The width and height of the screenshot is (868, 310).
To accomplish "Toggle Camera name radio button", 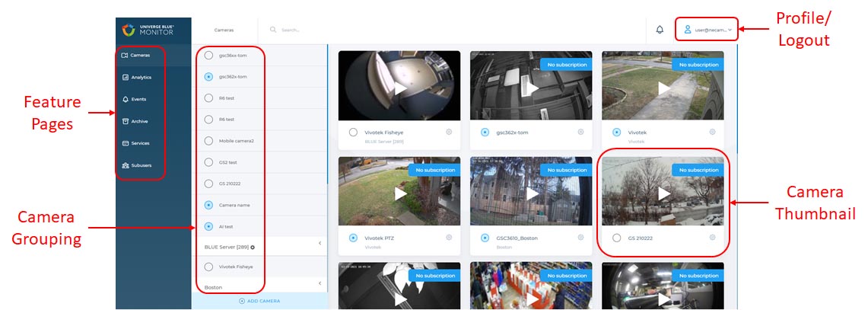I will point(208,205).
